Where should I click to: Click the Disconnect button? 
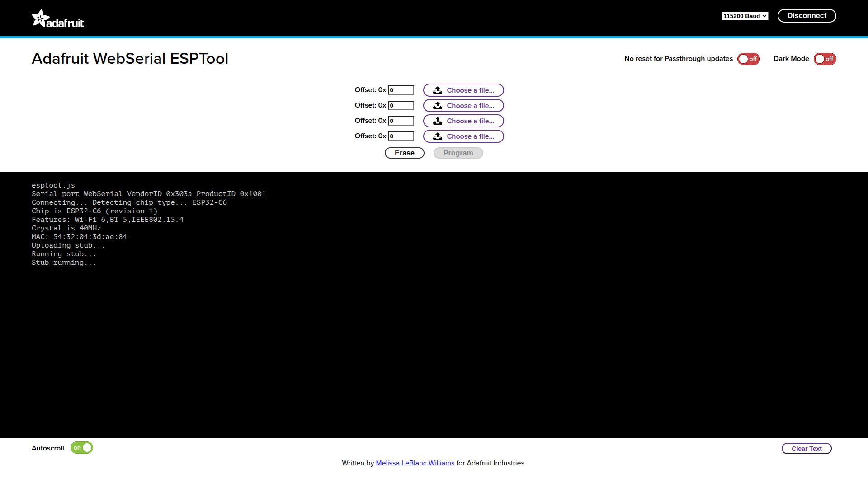[x=807, y=16]
